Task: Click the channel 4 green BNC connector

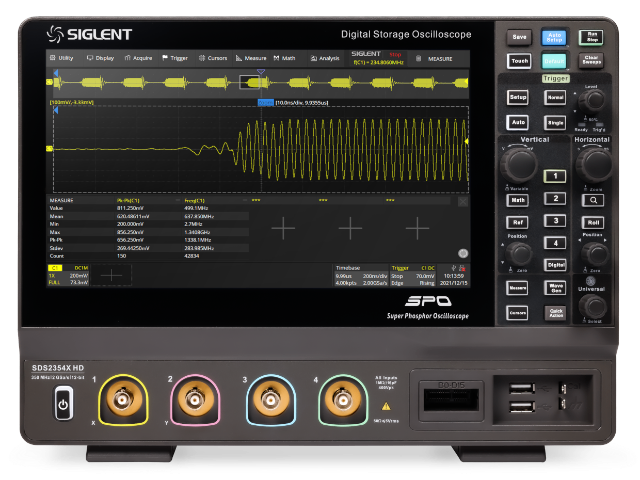Action: [x=342, y=400]
